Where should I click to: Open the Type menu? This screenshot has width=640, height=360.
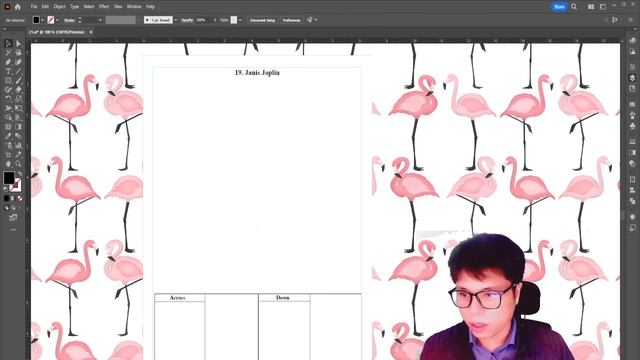74,7
